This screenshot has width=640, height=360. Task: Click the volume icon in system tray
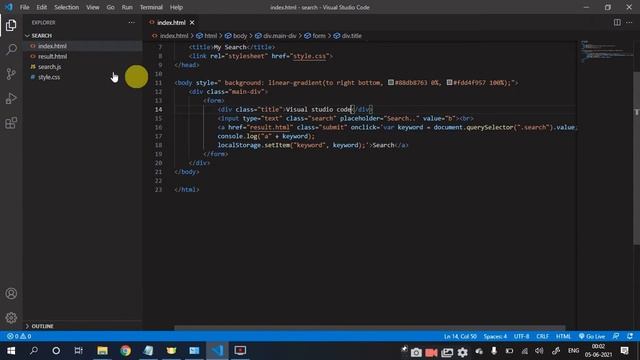click(539, 351)
